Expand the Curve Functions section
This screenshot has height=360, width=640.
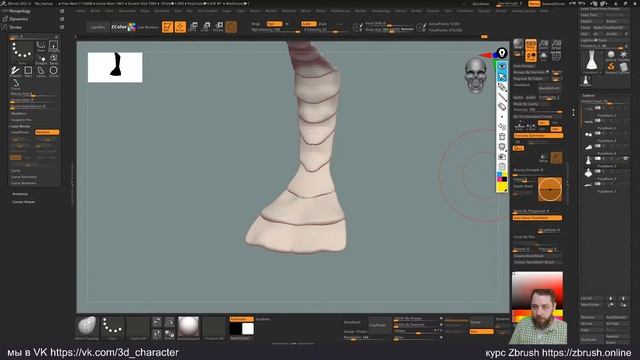(x=24, y=177)
